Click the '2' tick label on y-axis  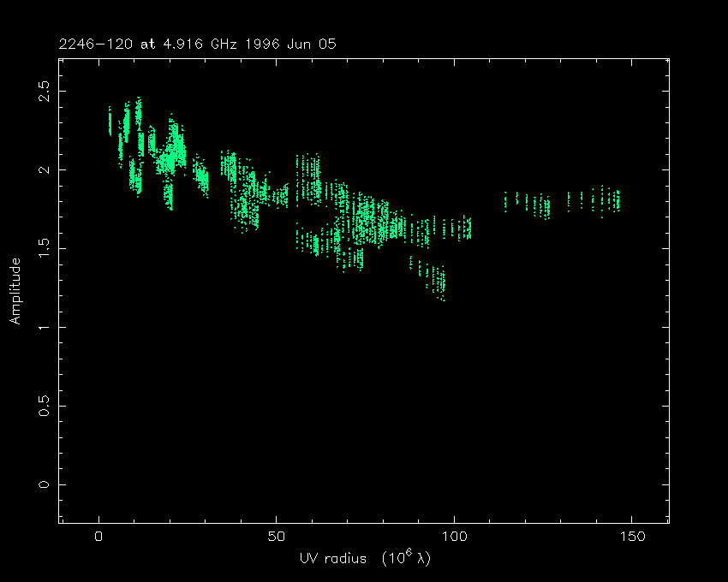point(45,169)
